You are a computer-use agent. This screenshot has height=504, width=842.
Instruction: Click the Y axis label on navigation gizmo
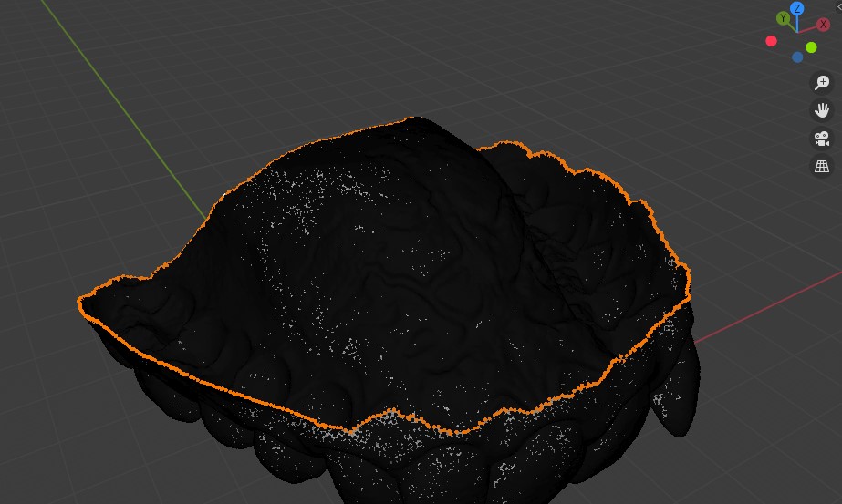pyautogui.click(x=783, y=18)
